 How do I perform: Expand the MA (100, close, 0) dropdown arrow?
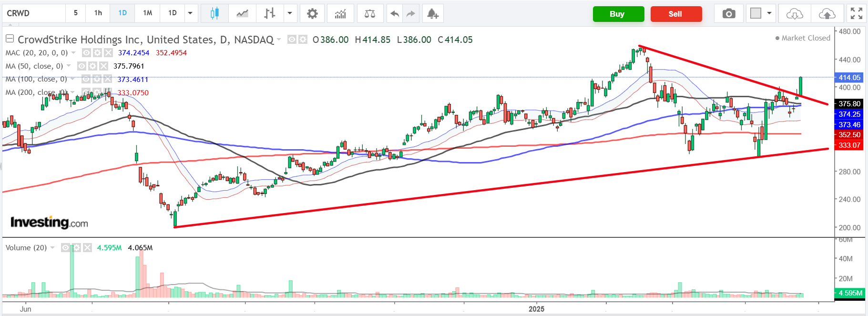[x=73, y=79]
